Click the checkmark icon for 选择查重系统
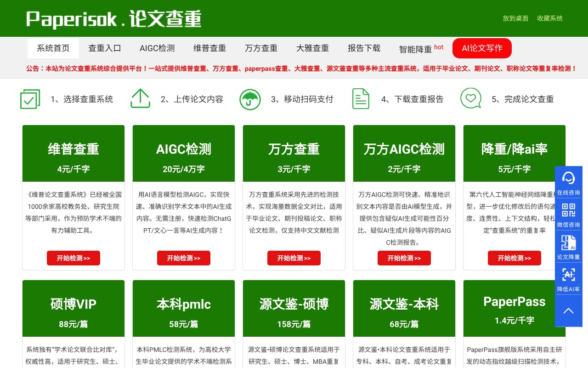Image resolution: width=588 pixels, height=368 pixels. pyautogui.click(x=29, y=98)
